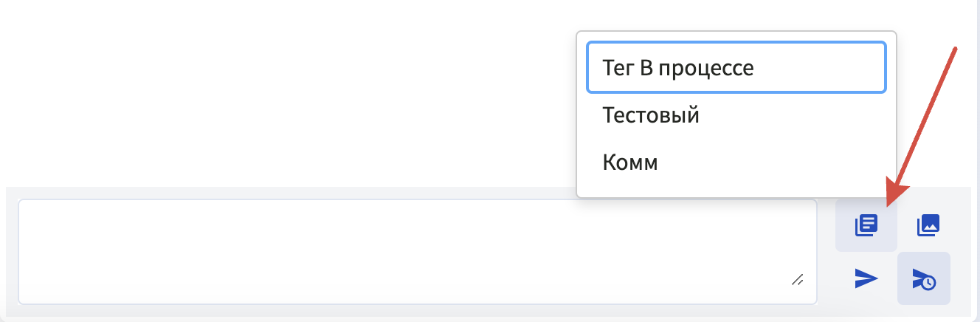Click the send-later icon below the image button
Screen dimensions: 980x322
tap(924, 278)
